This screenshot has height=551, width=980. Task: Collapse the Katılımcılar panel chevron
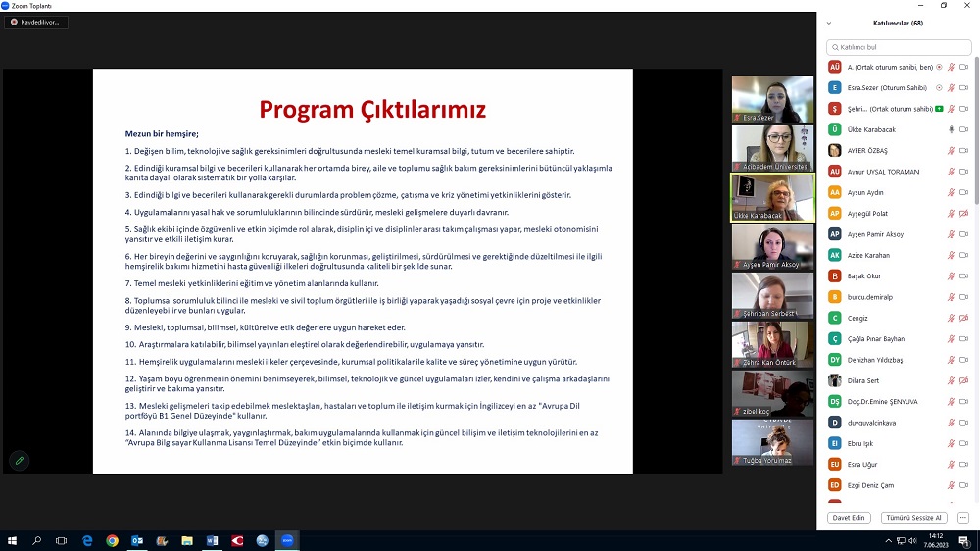829,23
